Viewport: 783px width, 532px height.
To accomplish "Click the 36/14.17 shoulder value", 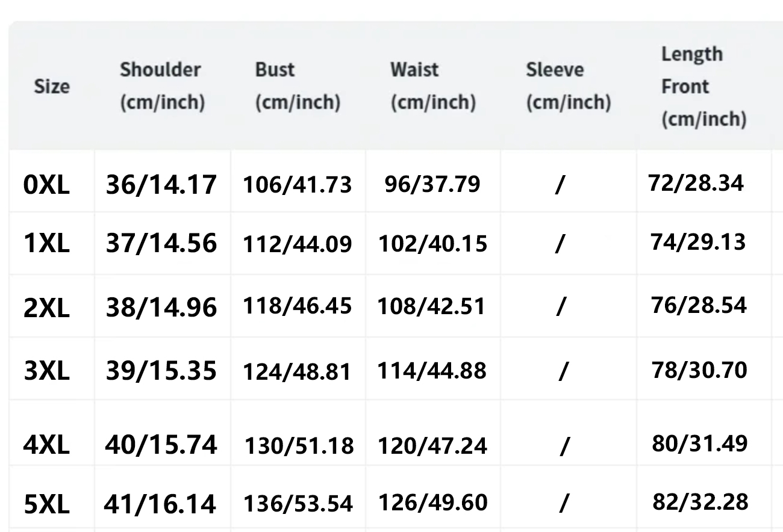I will [x=161, y=184].
